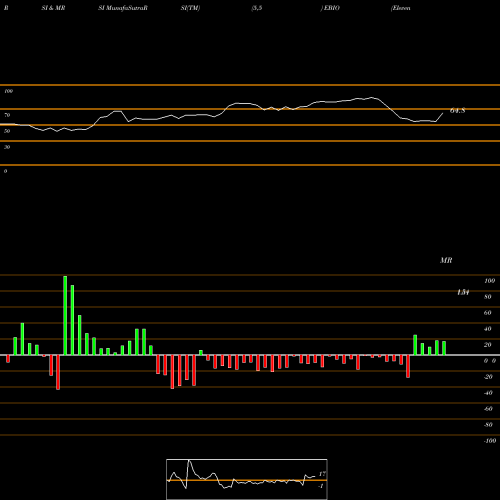Click the MR axis 60 label

tap(488, 313)
